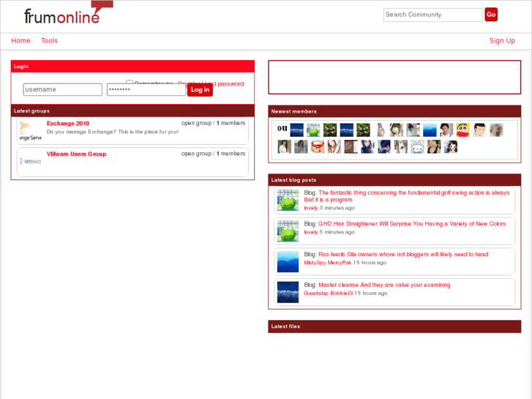532x399 pixels.
Task: Open the VMware Users Group logo icon
Action: [x=31, y=161]
